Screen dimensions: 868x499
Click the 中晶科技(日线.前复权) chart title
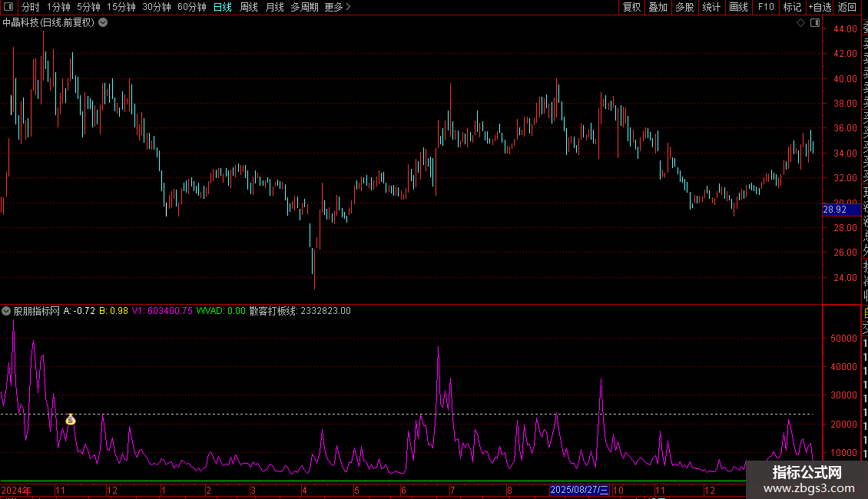click(48, 23)
